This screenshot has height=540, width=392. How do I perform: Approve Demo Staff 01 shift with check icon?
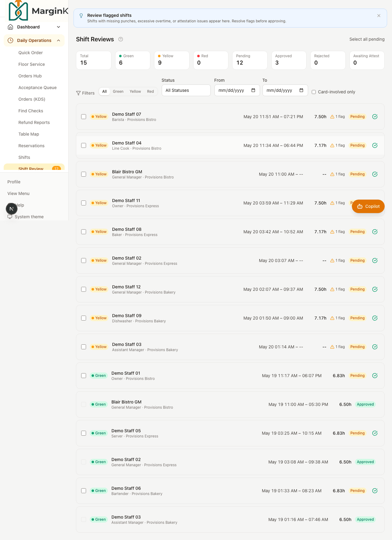point(375,376)
